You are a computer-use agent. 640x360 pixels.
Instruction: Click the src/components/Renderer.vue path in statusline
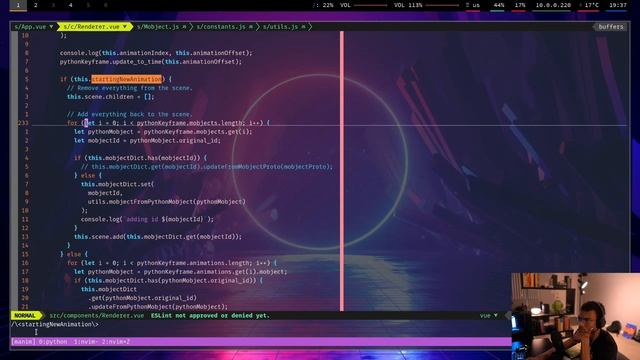pos(97,316)
